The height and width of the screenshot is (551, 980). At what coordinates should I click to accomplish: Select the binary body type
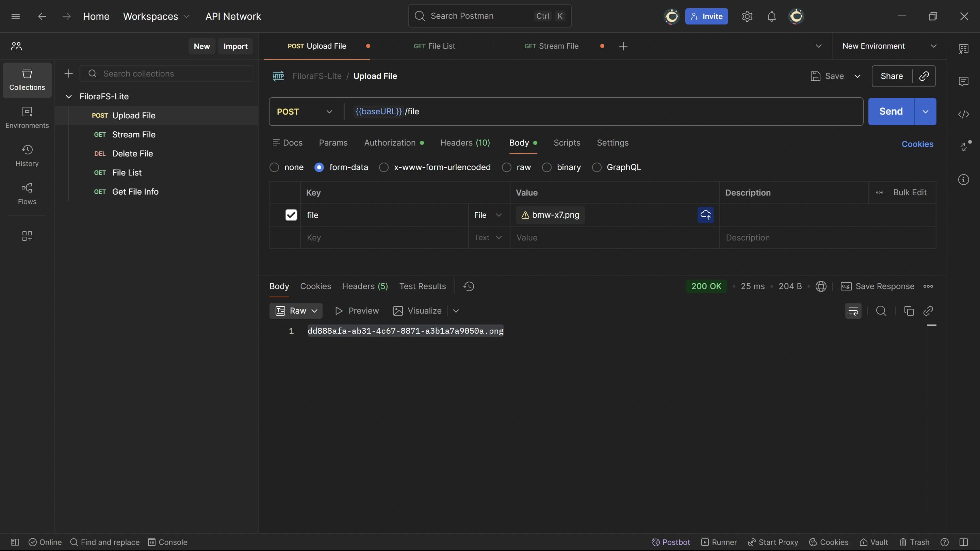547,167
